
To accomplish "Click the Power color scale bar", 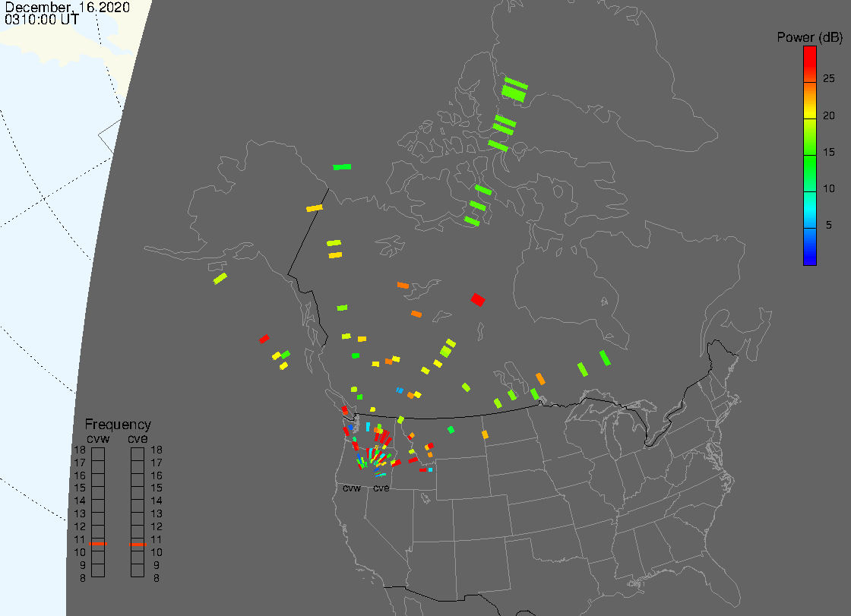I will click(x=810, y=156).
